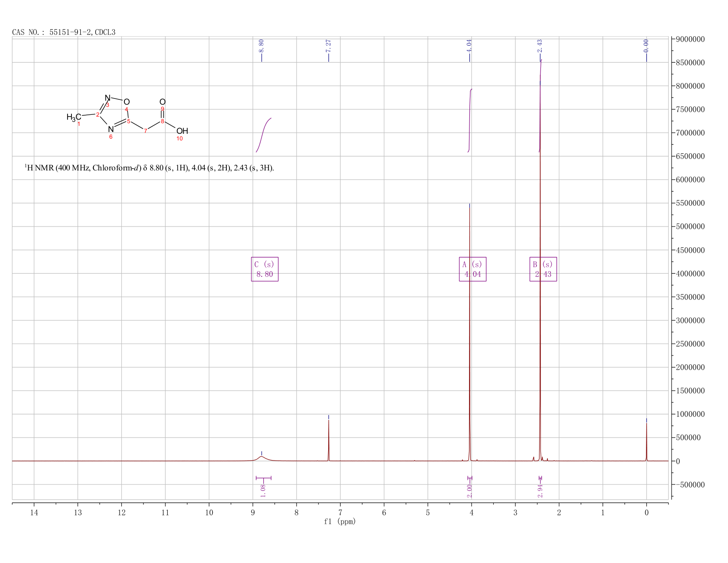Viewport: 728px width, 563px height.
Task: Click the 8.80 peak label at top
Action: pos(261,45)
